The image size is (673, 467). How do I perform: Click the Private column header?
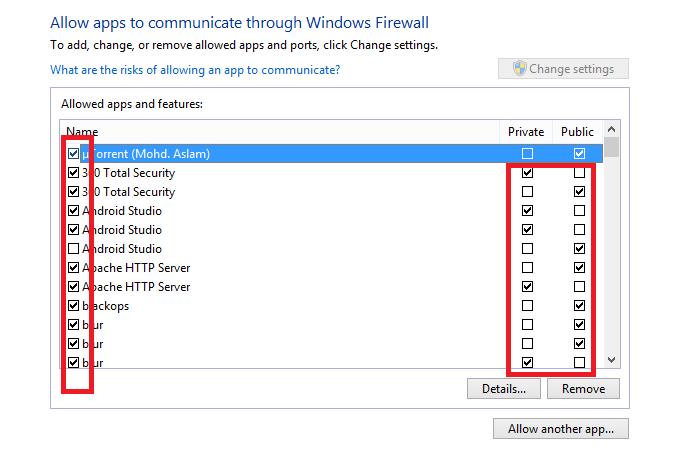point(526,132)
